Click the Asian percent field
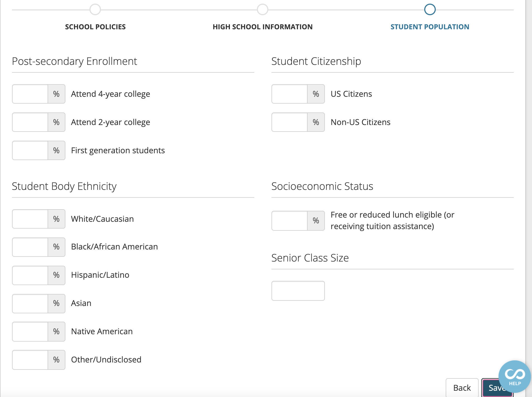This screenshot has width=532, height=397. point(30,304)
